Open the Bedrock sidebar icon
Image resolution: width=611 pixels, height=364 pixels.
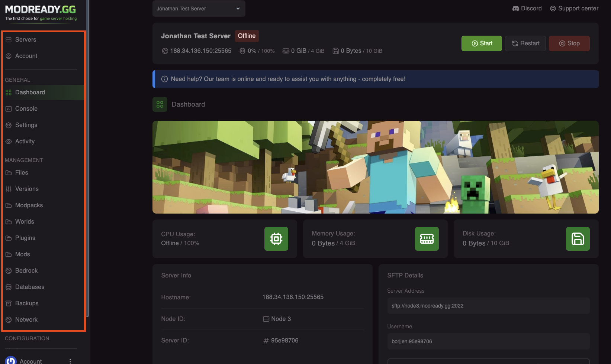pos(9,270)
